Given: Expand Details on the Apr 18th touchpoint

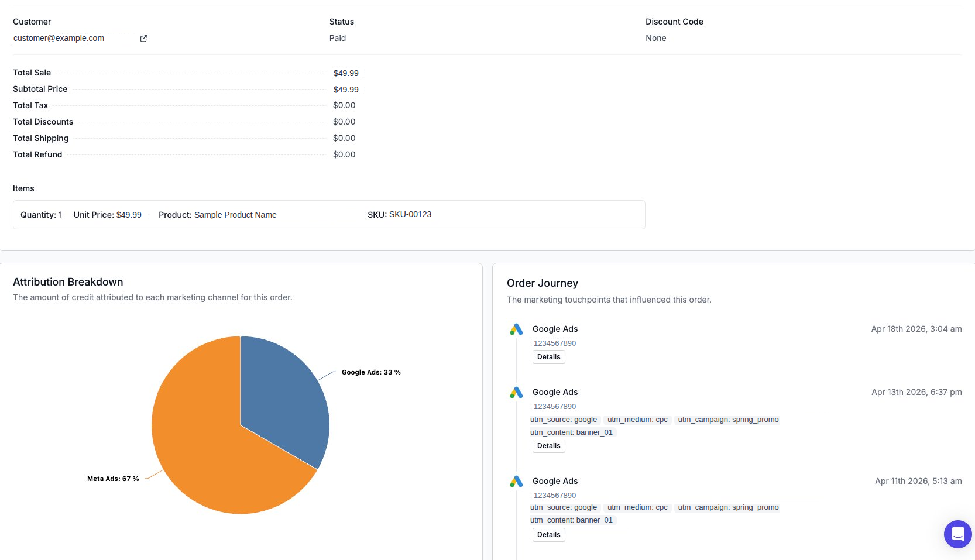Looking at the screenshot, I should click(548, 357).
